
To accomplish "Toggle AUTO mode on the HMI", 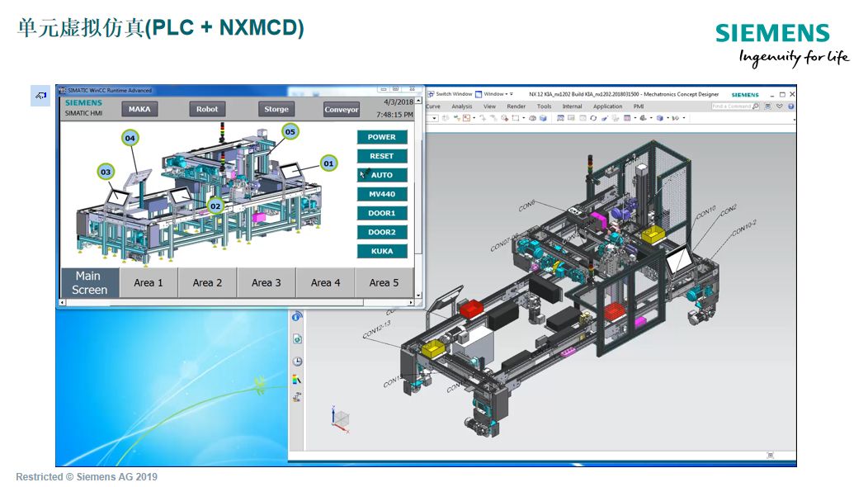I will [382, 174].
